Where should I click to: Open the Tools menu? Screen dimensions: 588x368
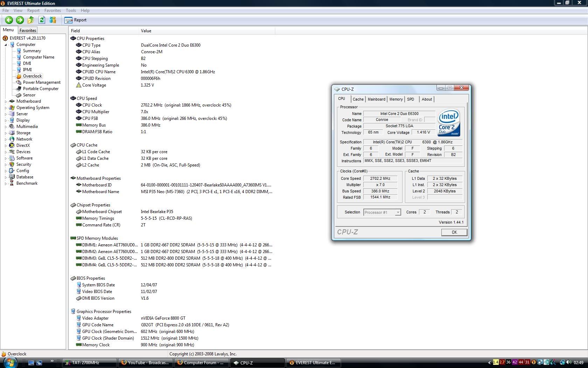[x=71, y=11]
